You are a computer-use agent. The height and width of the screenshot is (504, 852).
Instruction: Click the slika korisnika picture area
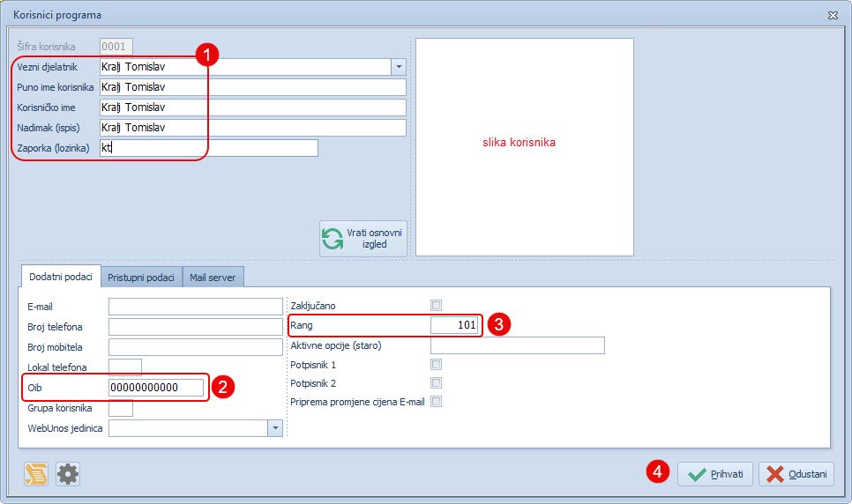tap(524, 146)
